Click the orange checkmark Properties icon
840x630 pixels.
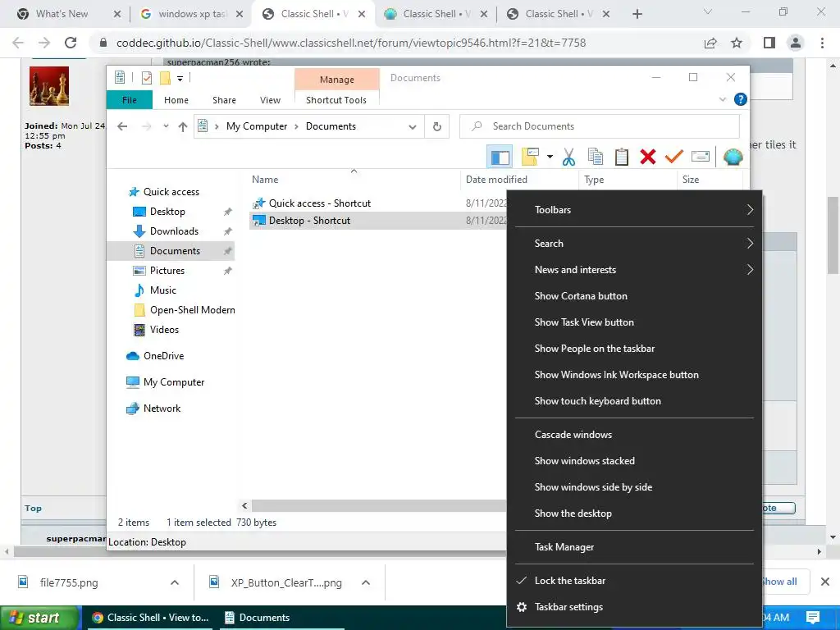(674, 157)
